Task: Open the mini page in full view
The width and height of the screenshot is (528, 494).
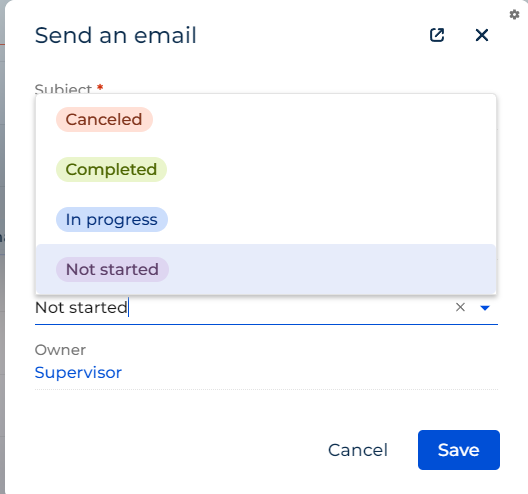Action: point(437,35)
